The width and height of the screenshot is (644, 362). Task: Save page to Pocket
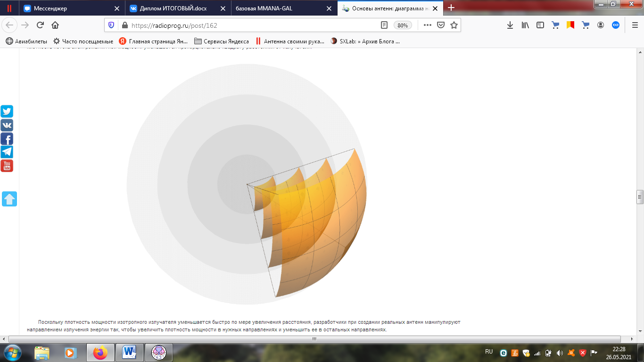coord(441,25)
